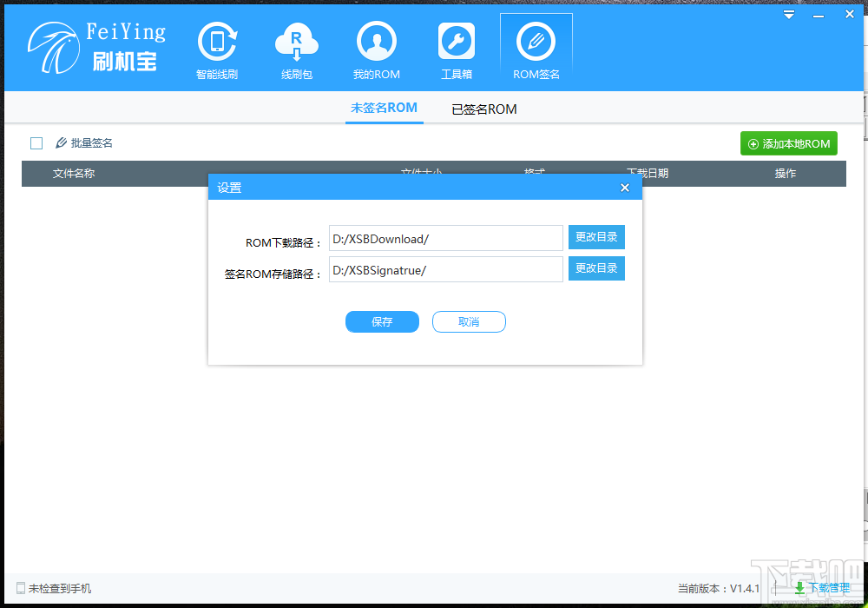Close the FeiYing main window
Viewport: 868px width, 608px height.
(x=850, y=15)
